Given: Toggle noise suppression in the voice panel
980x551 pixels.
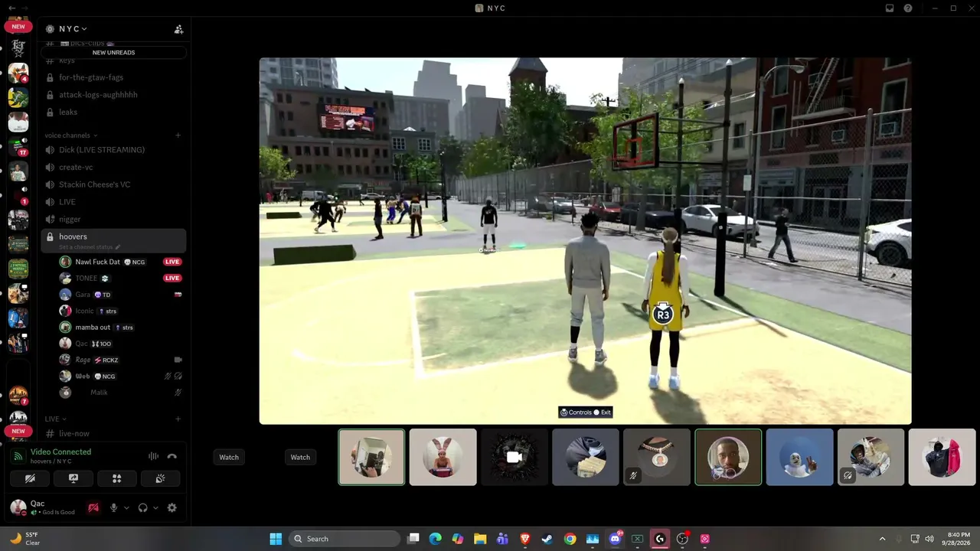Looking at the screenshot, I should click(x=153, y=456).
